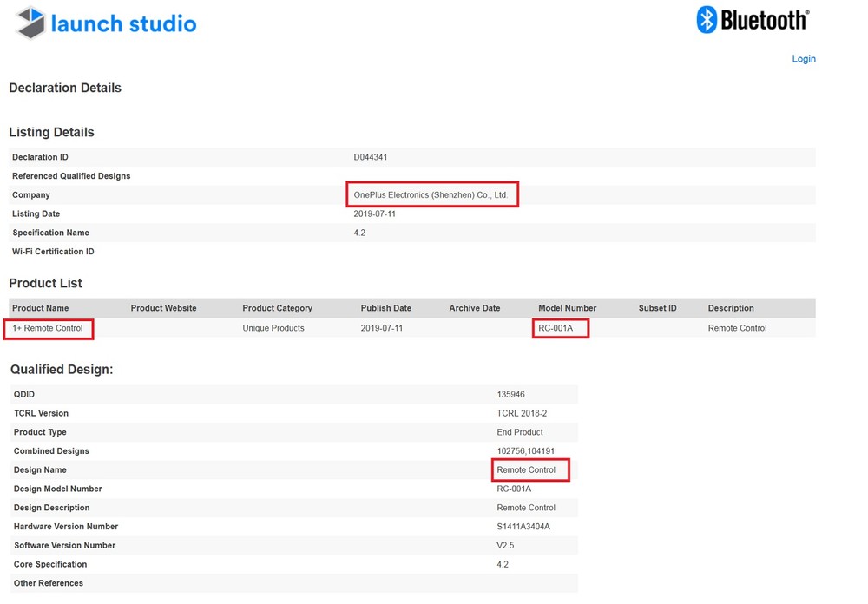Click the Description column header
This screenshot has height=604, width=868.
coord(731,308)
